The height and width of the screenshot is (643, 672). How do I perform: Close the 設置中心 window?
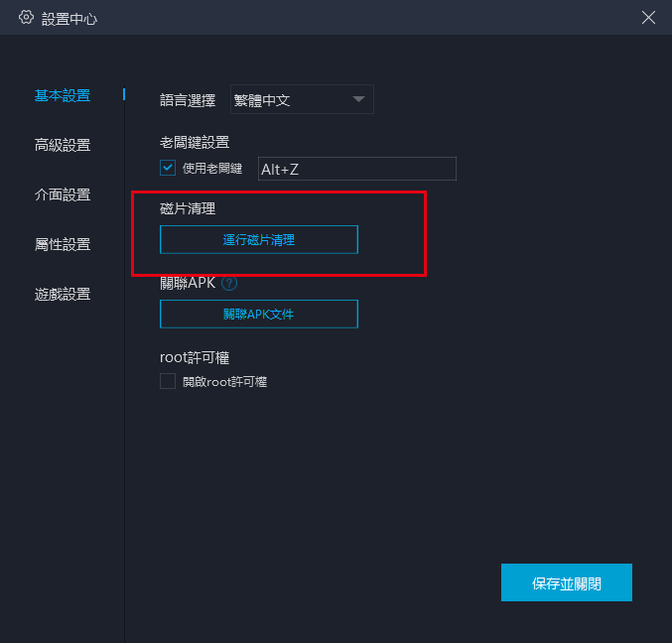(648, 18)
